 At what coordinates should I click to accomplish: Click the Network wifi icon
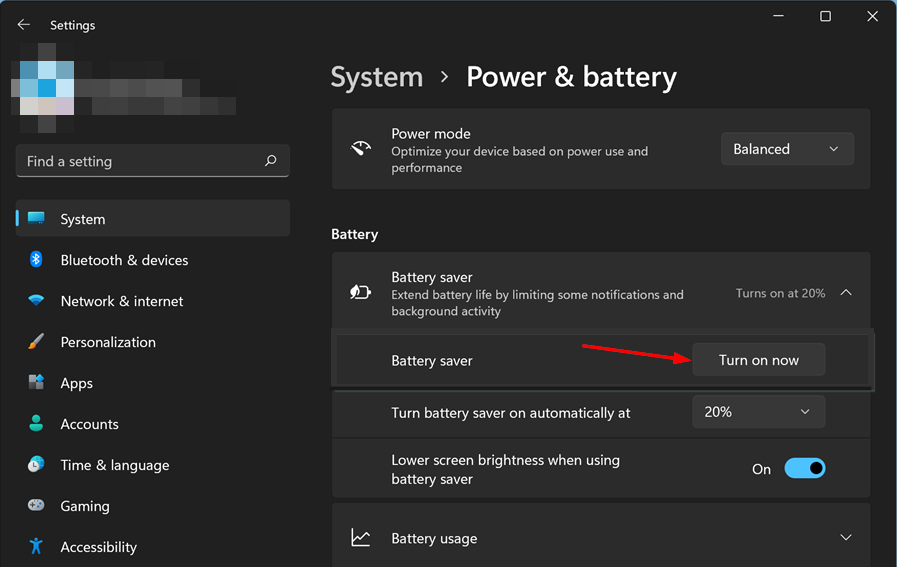(x=36, y=300)
